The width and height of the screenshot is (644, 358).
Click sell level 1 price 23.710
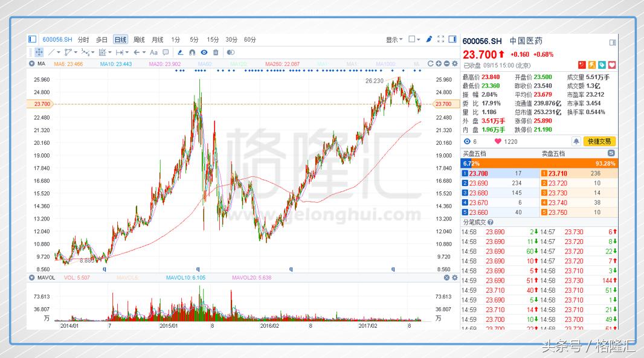pyautogui.click(x=558, y=174)
